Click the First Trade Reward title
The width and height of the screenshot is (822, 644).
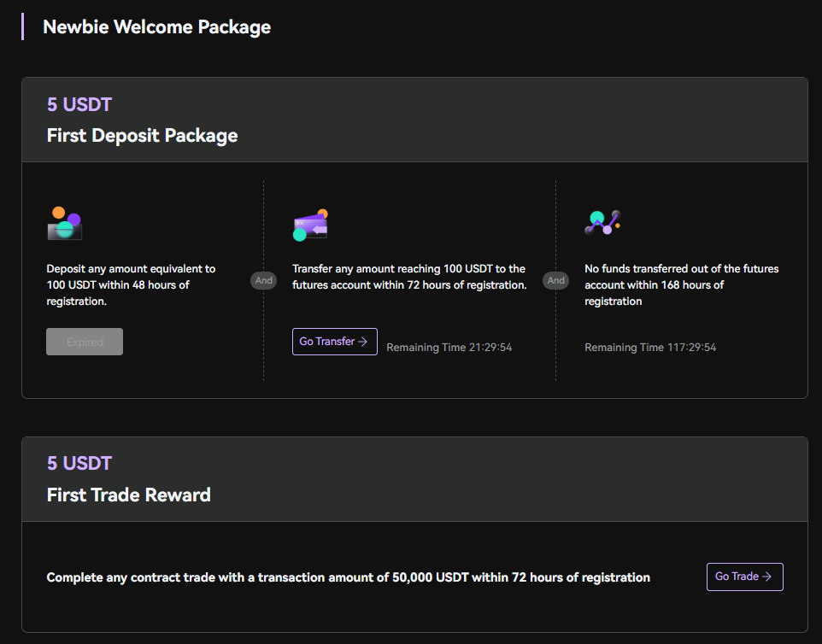(128, 495)
